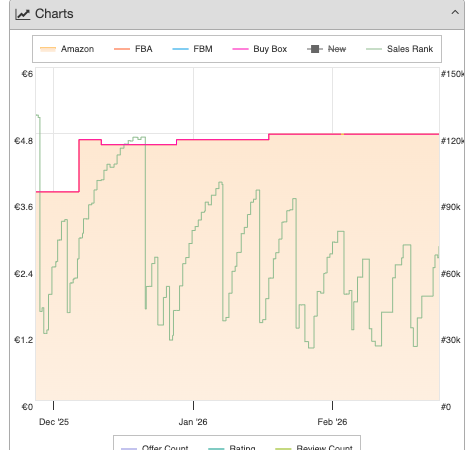Toggle the Offer Count legend entry

click(x=155, y=447)
